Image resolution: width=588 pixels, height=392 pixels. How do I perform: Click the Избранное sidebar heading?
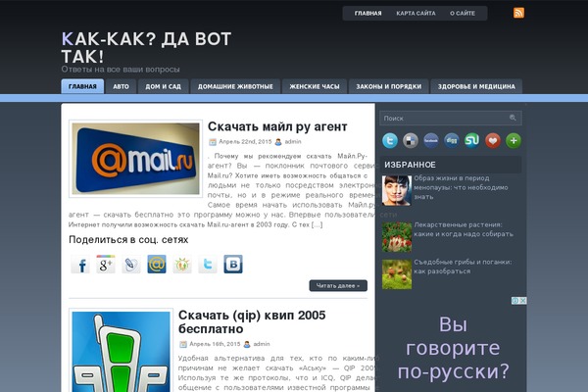coord(410,165)
